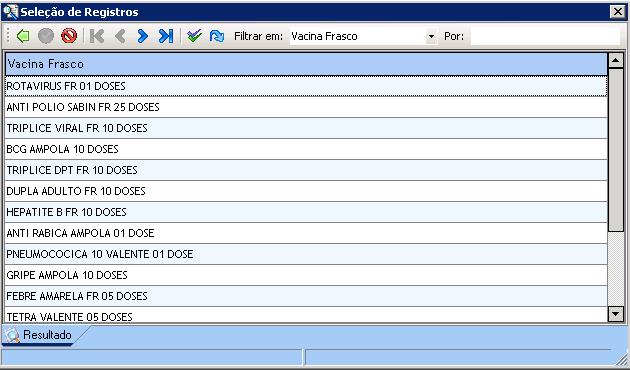Click the red cancel icon
Image resolution: width=630 pixels, height=370 pixels.
point(69,37)
